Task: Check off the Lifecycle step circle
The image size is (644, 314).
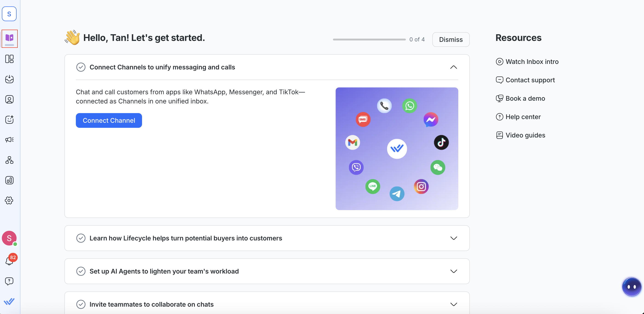Action: coord(81,238)
